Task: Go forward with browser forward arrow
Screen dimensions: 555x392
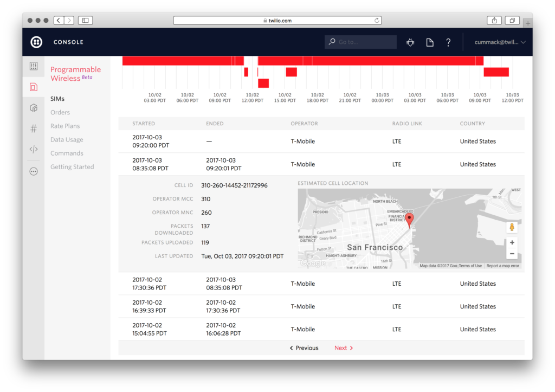Action: (69, 21)
